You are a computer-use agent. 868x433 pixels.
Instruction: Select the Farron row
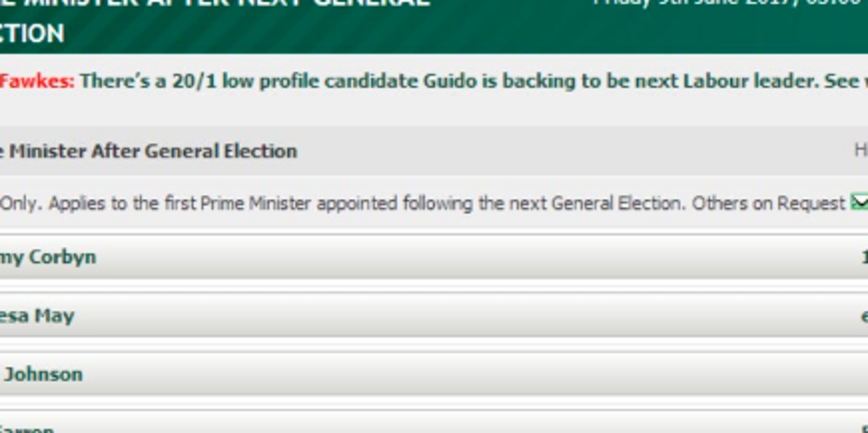(434, 422)
